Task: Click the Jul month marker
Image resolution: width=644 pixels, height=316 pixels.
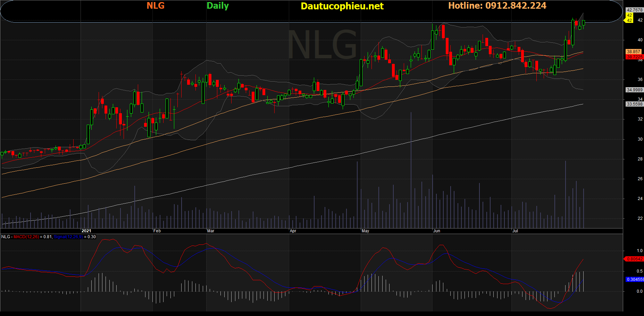Action: [x=515, y=231]
